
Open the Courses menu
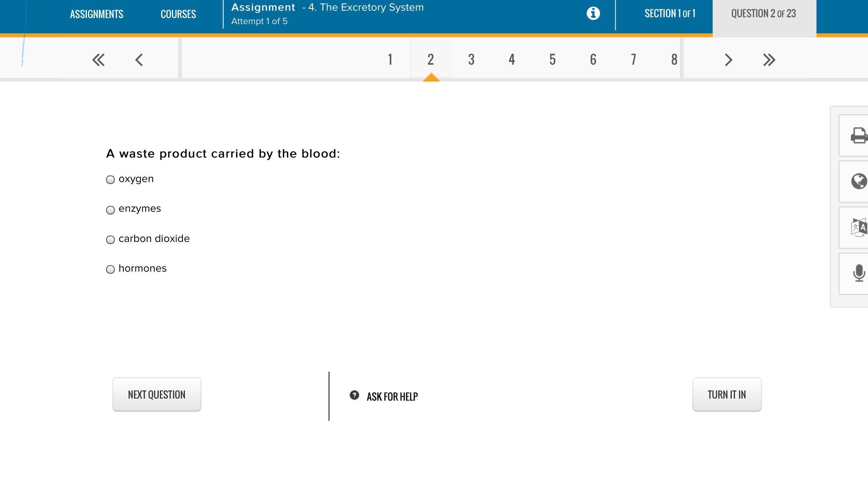click(178, 14)
